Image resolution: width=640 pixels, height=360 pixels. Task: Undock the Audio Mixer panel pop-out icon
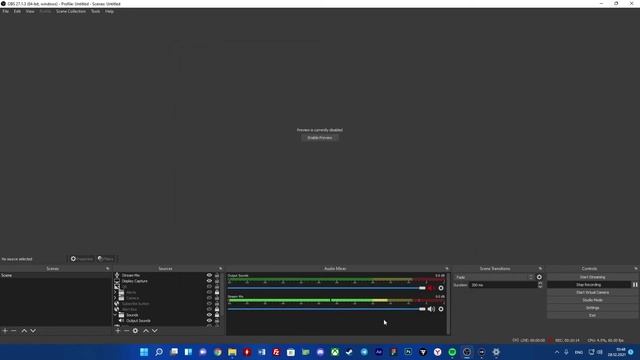tap(447, 269)
